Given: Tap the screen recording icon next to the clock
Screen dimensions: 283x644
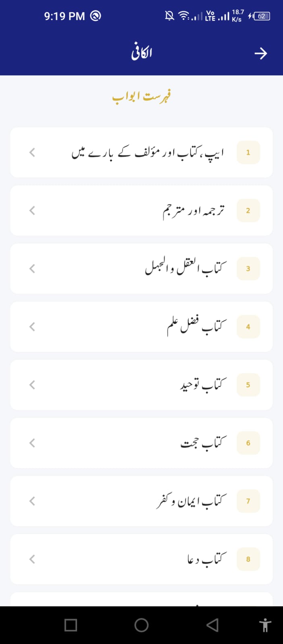Looking at the screenshot, I should (95, 16).
